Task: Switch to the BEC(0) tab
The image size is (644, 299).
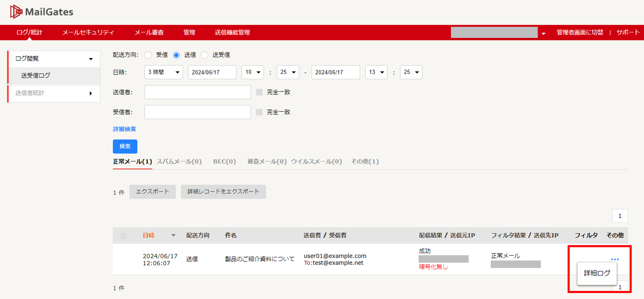Action: (x=225, y=161)
